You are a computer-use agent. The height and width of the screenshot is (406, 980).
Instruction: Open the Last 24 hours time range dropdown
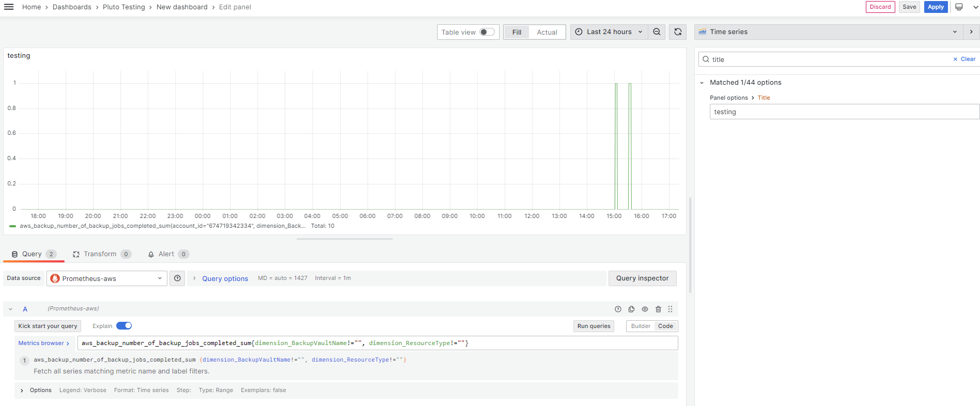609,32
